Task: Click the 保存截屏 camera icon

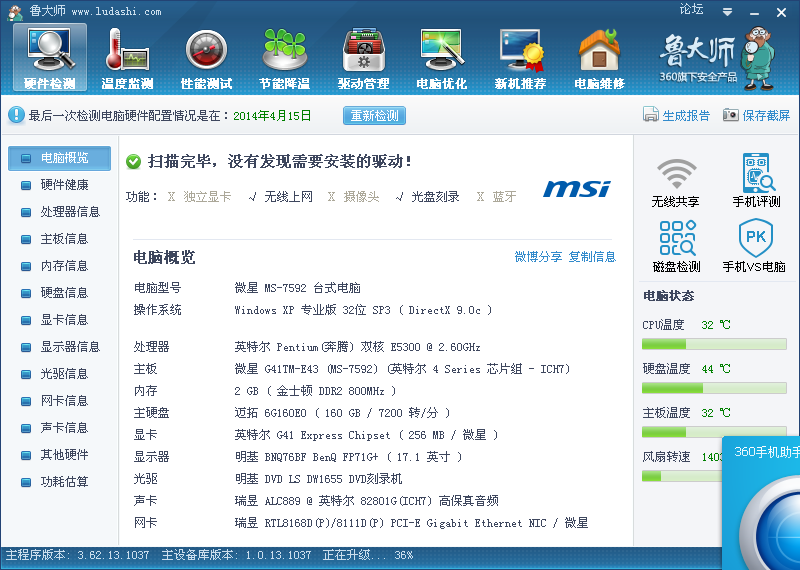Action: pyautogui.click(x=731, y=115)
